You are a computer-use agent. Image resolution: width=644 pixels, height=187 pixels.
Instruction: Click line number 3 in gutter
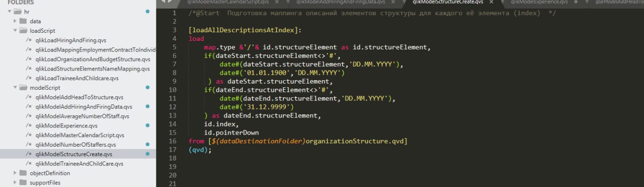[x=174, y=30]
